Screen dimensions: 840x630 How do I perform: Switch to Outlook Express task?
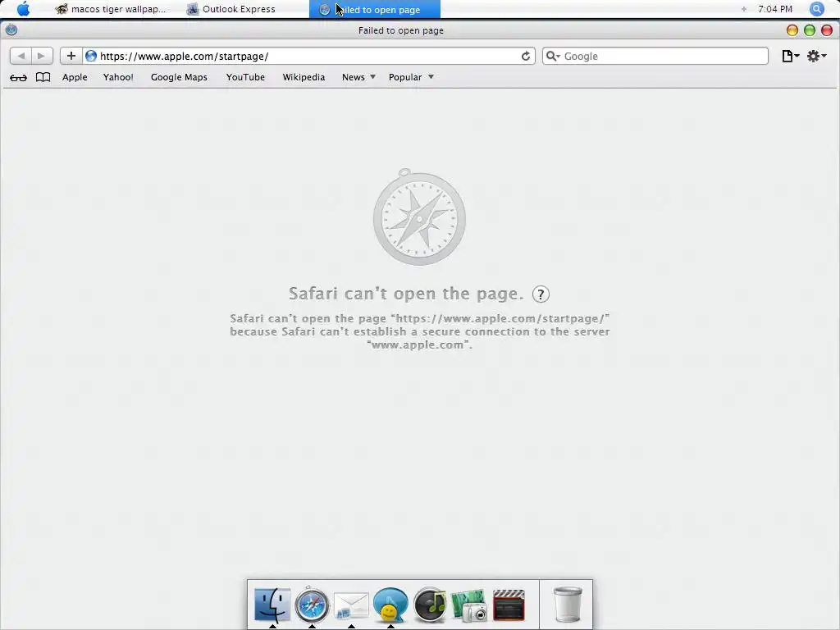click(231, 9)
